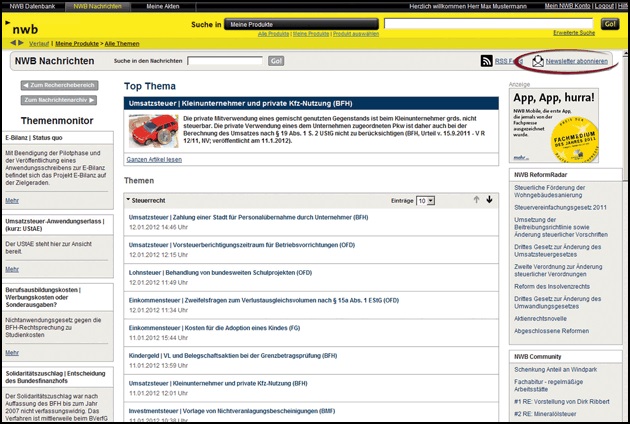Move Steuerrecht section up with arrow
The image size is (630, 424).
(476, 200)
